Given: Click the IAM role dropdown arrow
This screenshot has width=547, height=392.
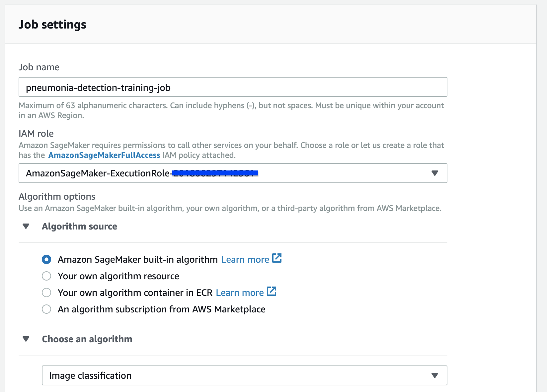Looking at the screenshot, I should tap(434, 173).
